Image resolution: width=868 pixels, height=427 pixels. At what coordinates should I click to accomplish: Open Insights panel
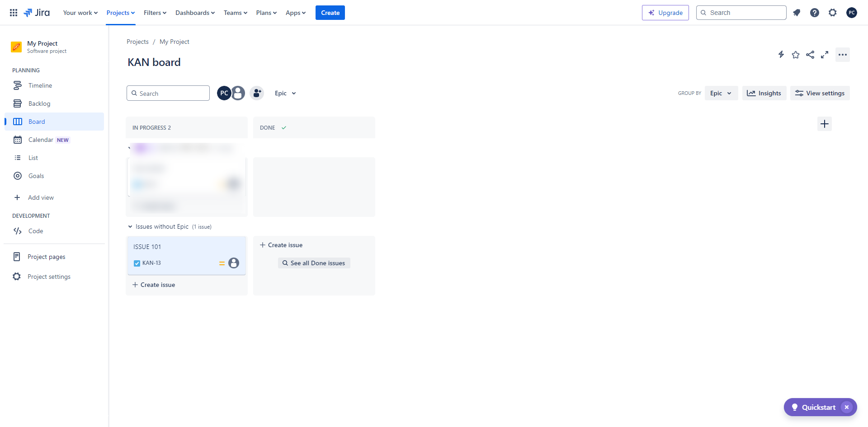point(764,93)
